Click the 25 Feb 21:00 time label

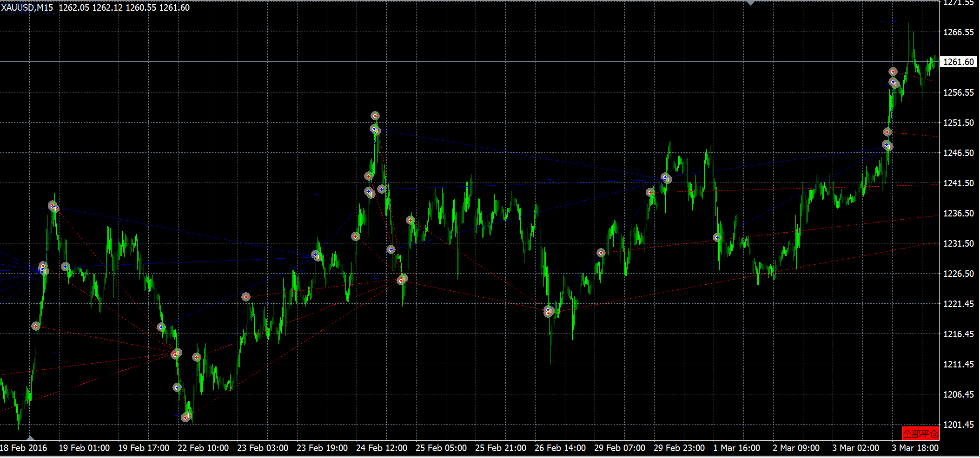pyautogui.click(x=501, y=448)
